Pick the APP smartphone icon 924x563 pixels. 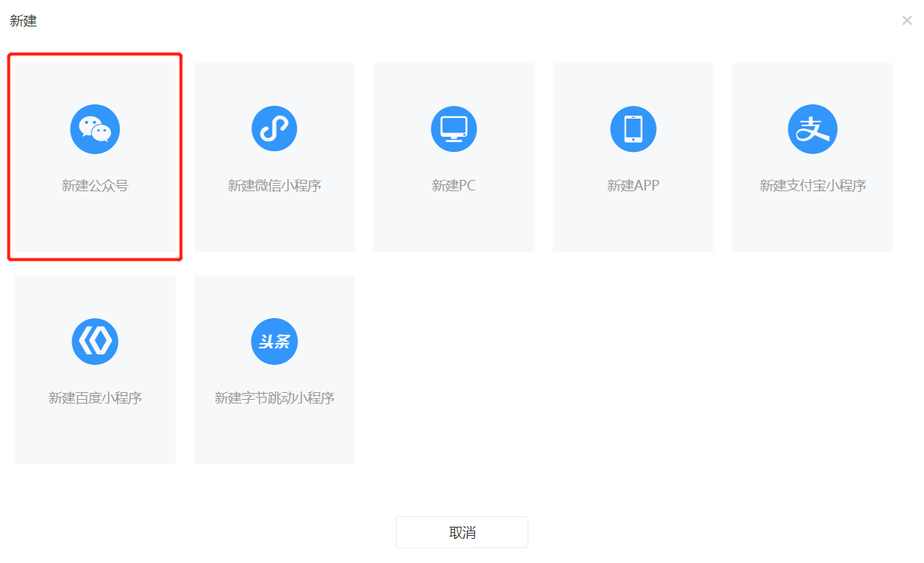pos(633,128)
